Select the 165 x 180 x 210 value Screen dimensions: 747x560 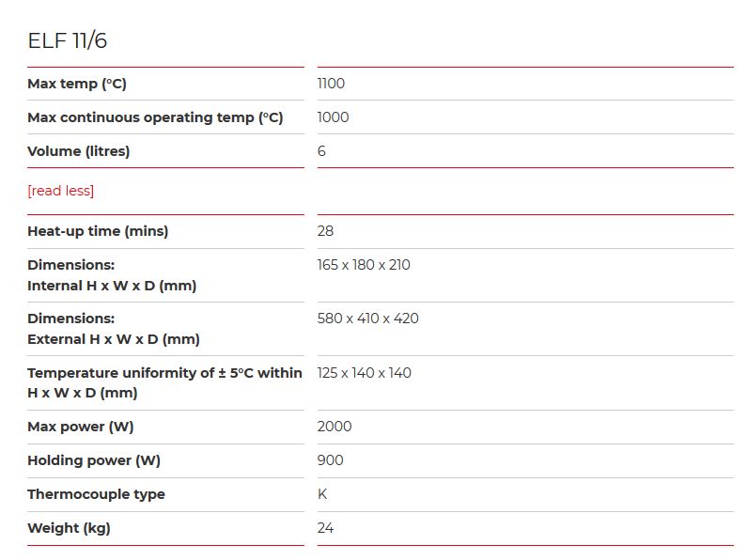[364, 265]
